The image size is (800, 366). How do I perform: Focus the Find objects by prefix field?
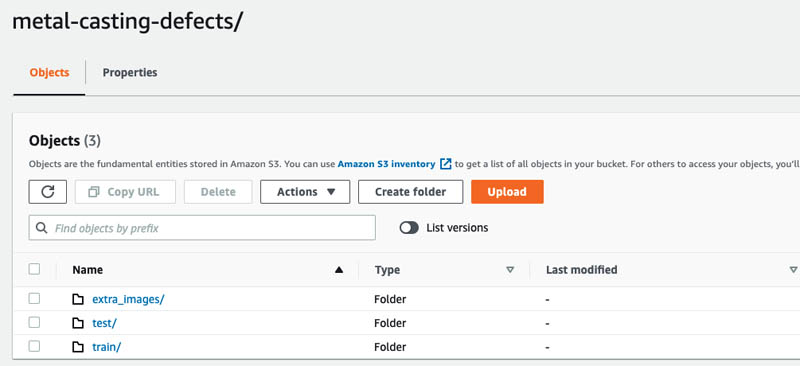tap(202, 228)
